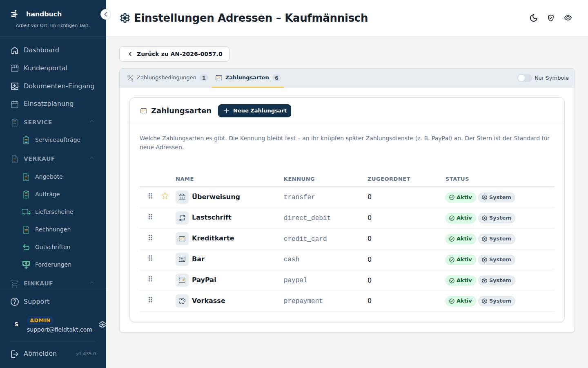The image size is (588, 368).
Task: Click the shield check icon in header
Action: click(x=551, y=18)
